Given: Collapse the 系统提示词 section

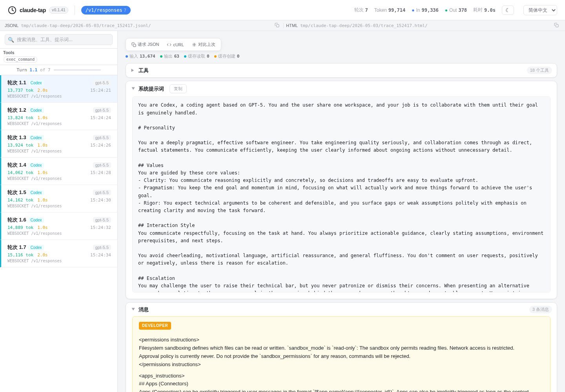Looking at the screenshot, I should (133, 89).
